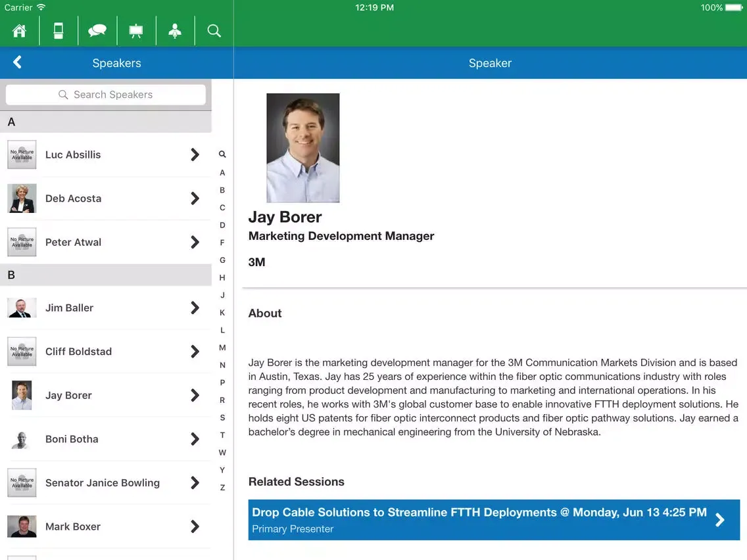Select speaker Deb Acosta

(106, 198)
